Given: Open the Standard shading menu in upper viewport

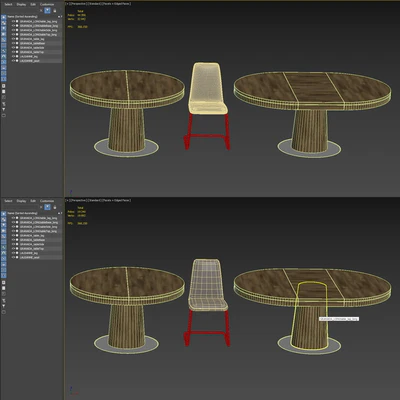Looking at the screenshot, I should tap(95, 4).
